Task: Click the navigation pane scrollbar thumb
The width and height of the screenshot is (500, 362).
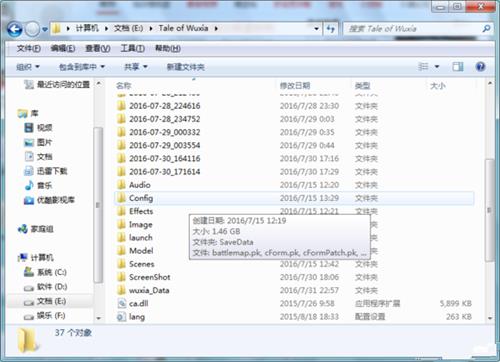Action: tap(98, 205)
